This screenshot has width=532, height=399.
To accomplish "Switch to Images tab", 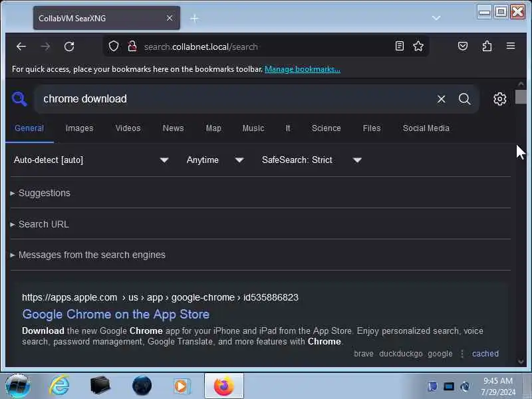I will coord(79,128).
